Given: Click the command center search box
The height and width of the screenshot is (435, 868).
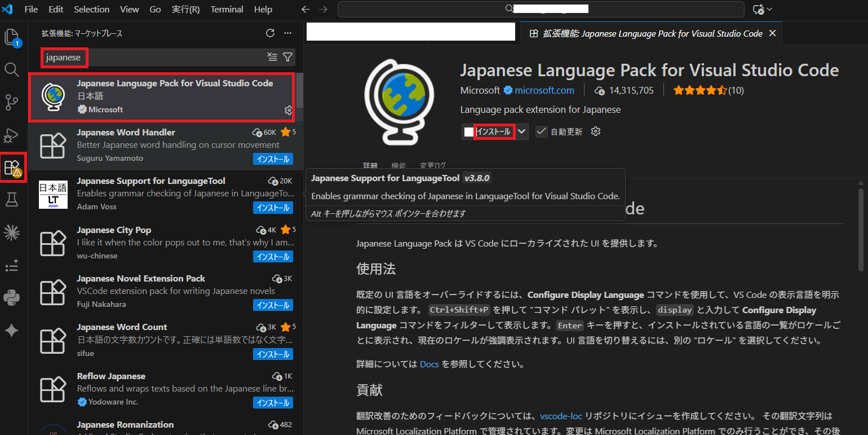Looking at the screenshot, I should [x=541, y=9].
